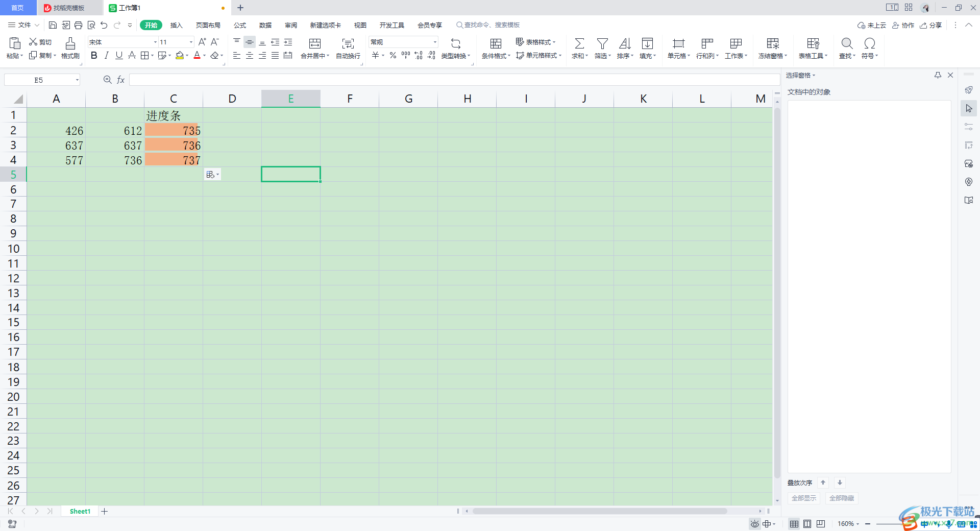The width and height of the screenshot is (980, 531).
Task: Click the fill color yellow bucket swatch
Action: pos(179,55)
